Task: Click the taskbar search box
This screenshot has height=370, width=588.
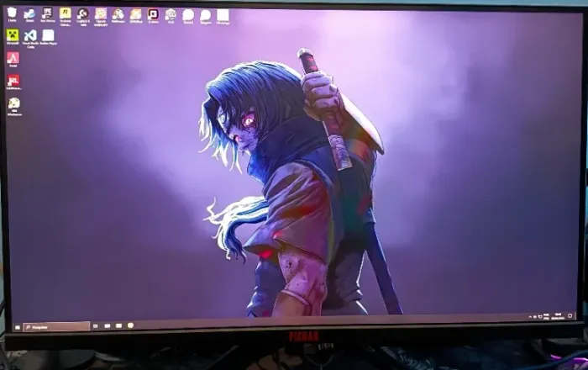Action: click(x=56, y=327)
